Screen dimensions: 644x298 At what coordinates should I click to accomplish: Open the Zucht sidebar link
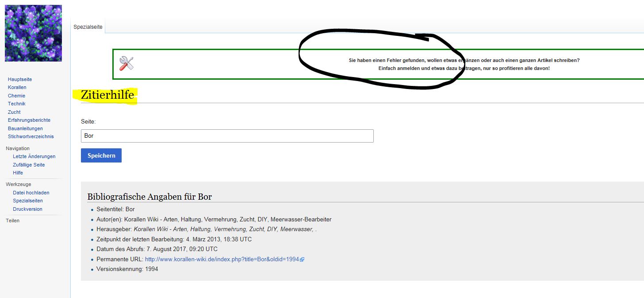pos(14,112)
